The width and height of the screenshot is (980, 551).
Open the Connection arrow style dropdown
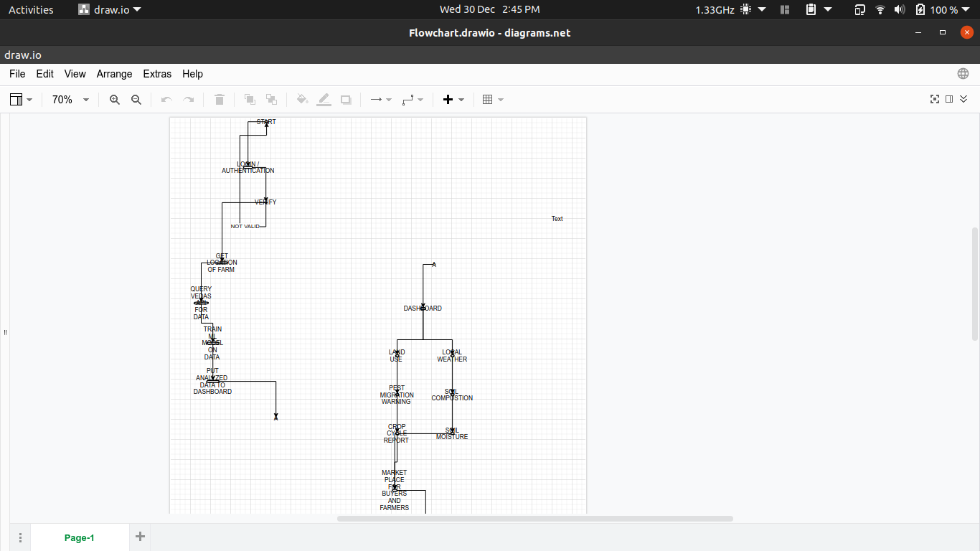[x=381, y=100]
